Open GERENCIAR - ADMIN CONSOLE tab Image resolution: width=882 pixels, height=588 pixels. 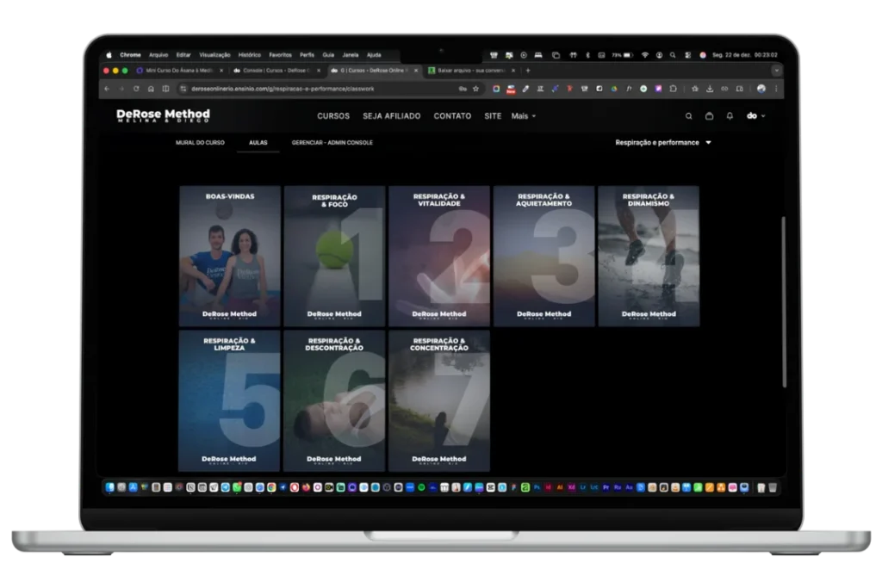[x=332, y=143]
